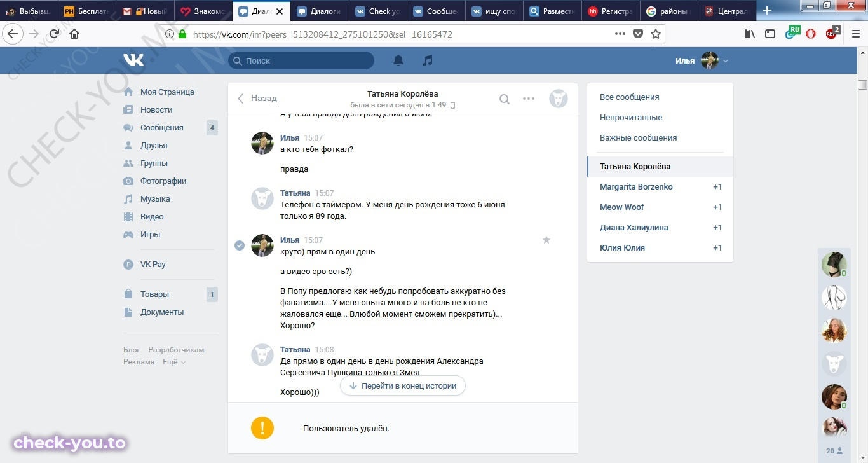The height and width of the screenshot is (463, 868).
Task: Focus the Поиск search field
Action: pyautogui.click(x=301, y=60)
